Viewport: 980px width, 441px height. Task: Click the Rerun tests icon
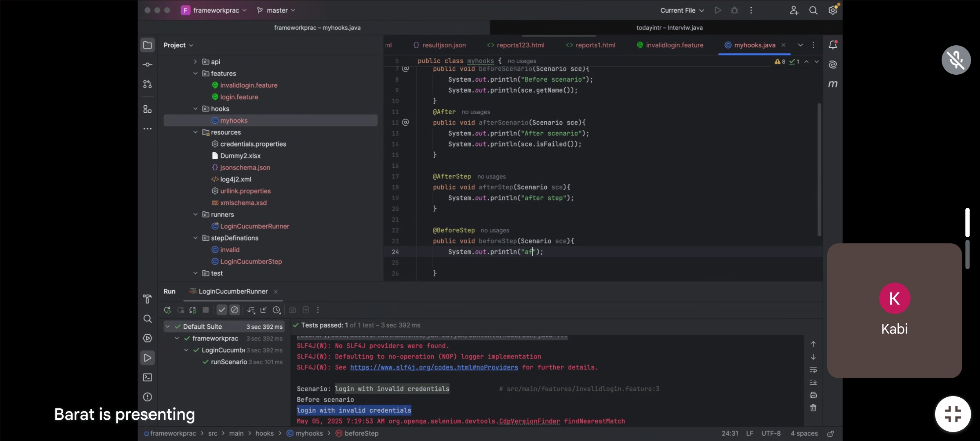click(x=167, y=310)
